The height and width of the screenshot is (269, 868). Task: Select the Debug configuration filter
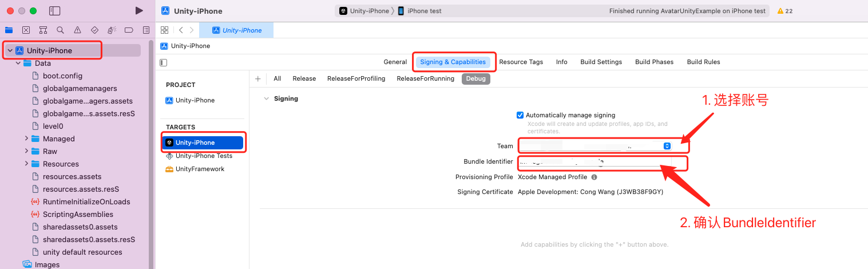475,78
